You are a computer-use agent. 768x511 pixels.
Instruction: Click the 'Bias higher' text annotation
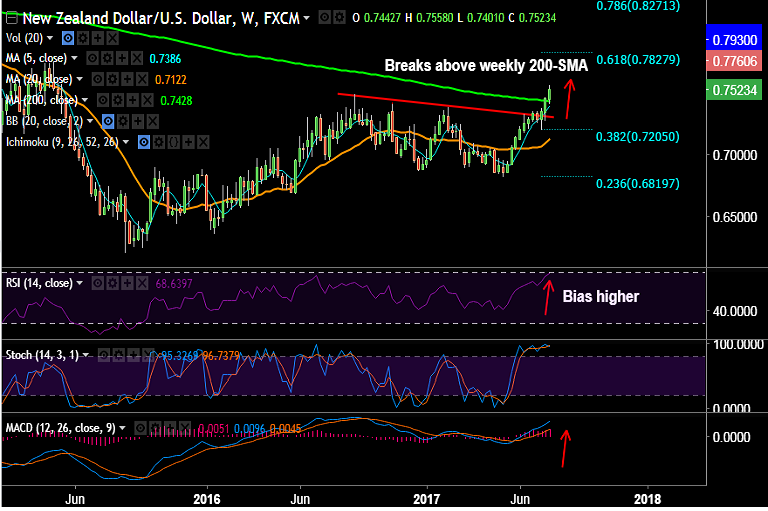pos(600,296)
